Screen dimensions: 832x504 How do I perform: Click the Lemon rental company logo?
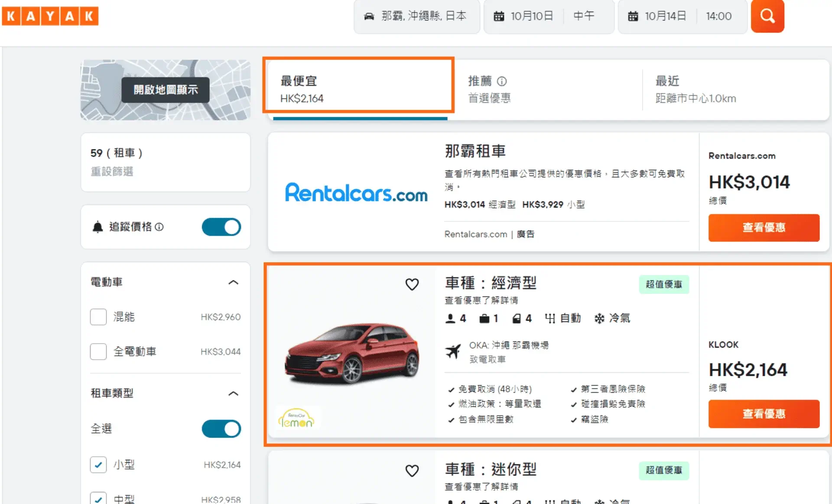coord(296,418)
